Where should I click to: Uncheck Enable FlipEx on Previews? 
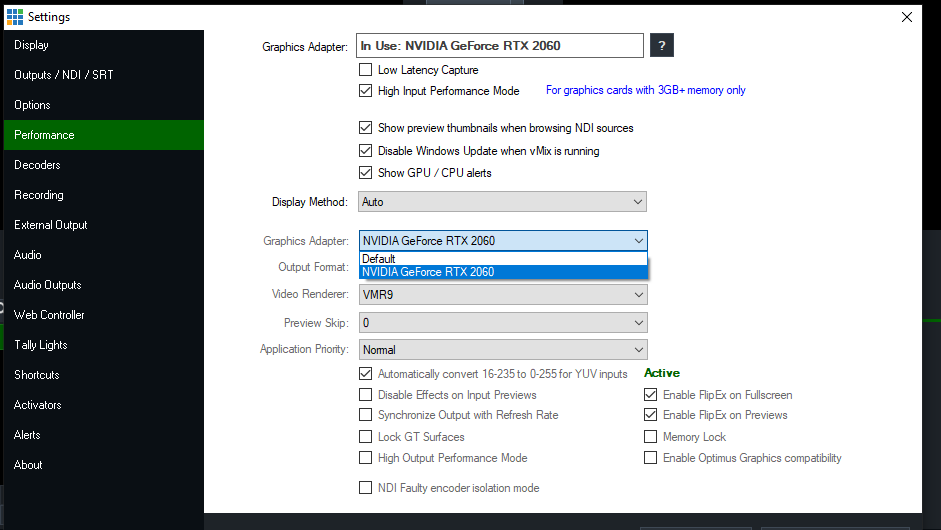pos(651,415)
